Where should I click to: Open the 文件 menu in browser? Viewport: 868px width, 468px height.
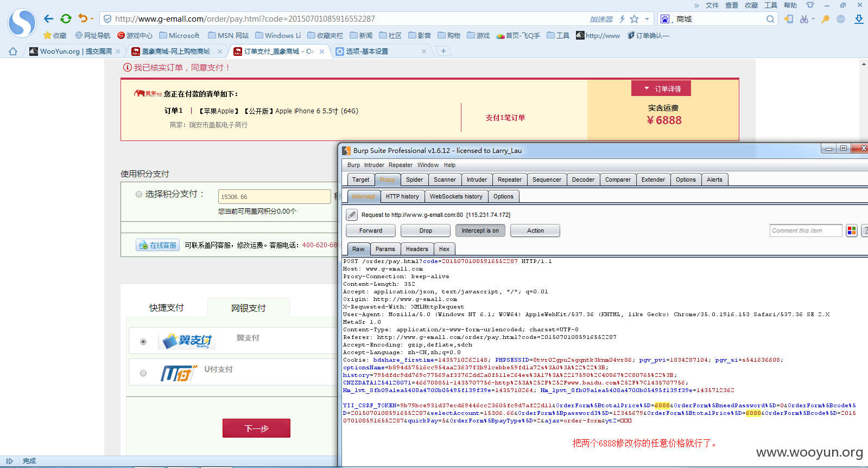tap(712, 5)
